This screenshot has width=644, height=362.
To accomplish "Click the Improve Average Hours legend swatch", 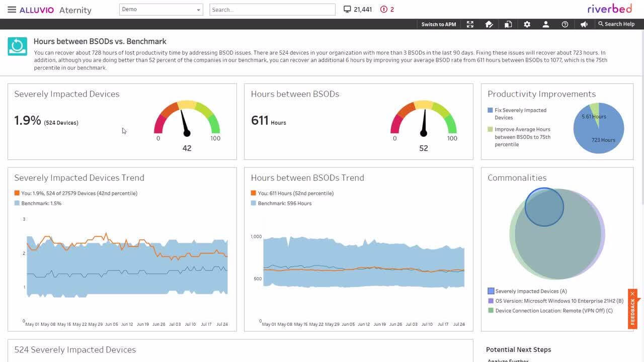I will click(490, 129).
